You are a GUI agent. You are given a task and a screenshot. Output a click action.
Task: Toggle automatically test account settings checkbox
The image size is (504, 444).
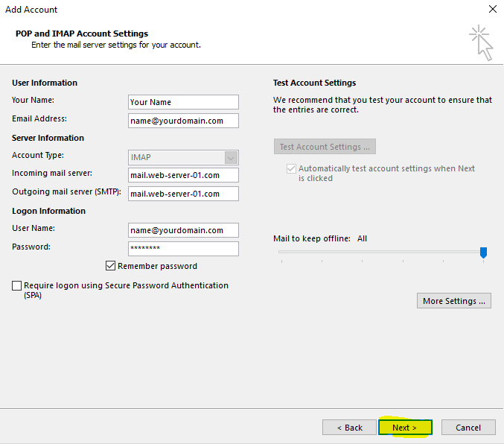point(291,169)
